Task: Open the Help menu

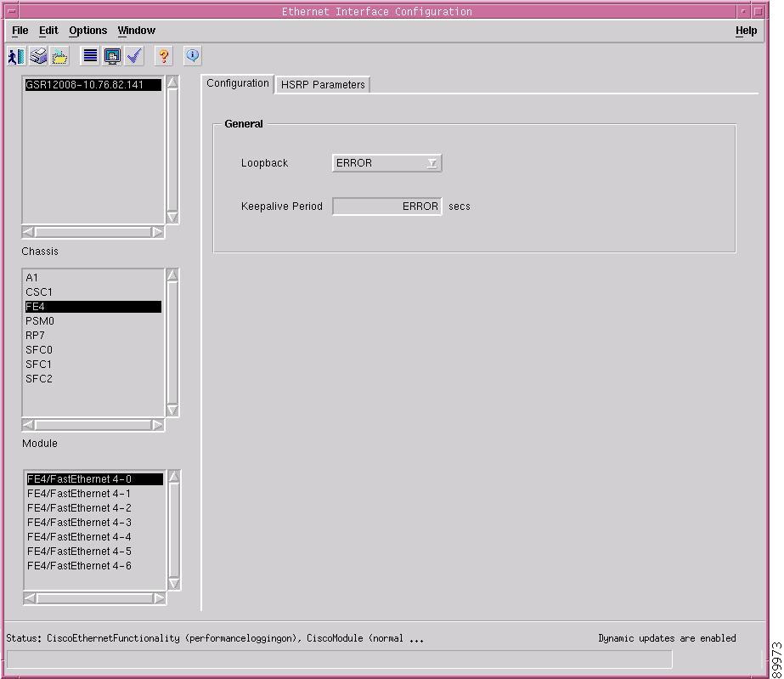Action: 746,31
